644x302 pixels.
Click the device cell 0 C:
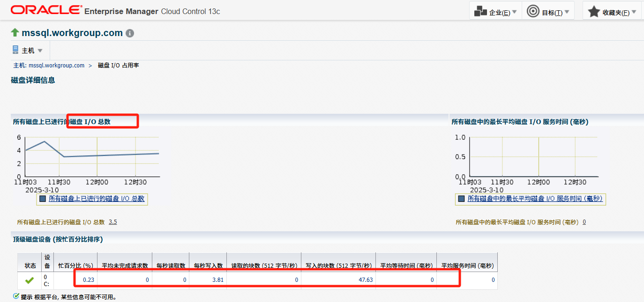(x=47, y=280)
